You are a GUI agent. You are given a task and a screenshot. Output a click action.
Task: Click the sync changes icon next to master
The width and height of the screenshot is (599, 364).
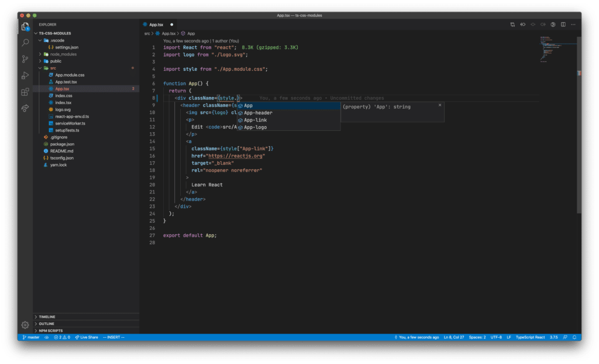[47, 337]
